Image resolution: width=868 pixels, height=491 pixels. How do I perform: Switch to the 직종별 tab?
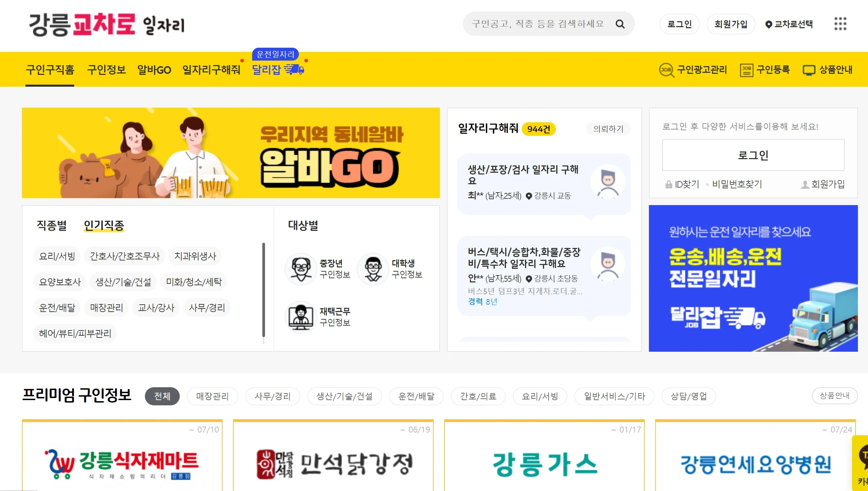(52, 225)
